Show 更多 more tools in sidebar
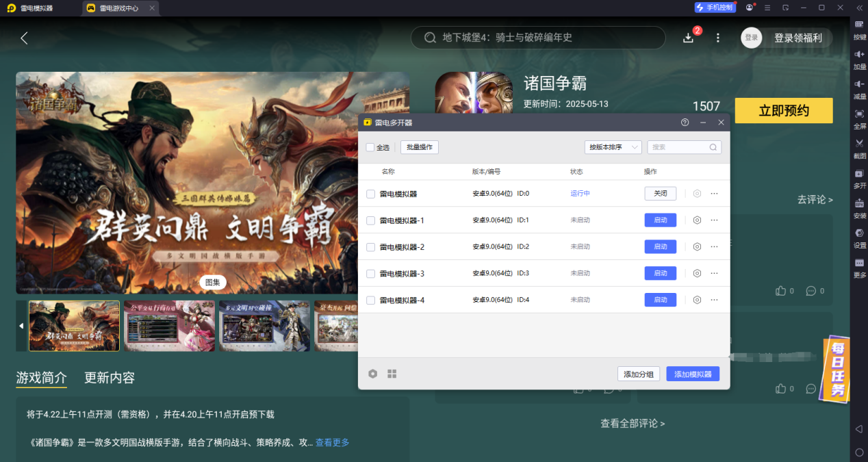 859,268
